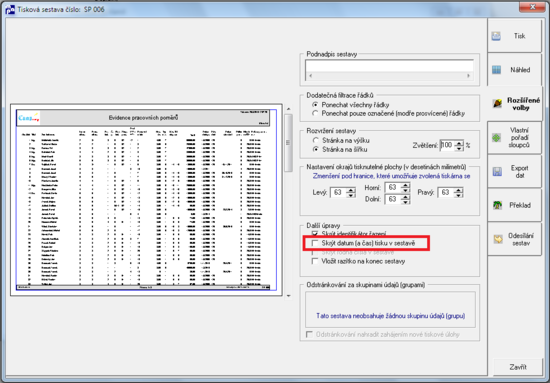Click the Náhled preview grid icon
Screen dimensions: 550x383
point(496,70)
